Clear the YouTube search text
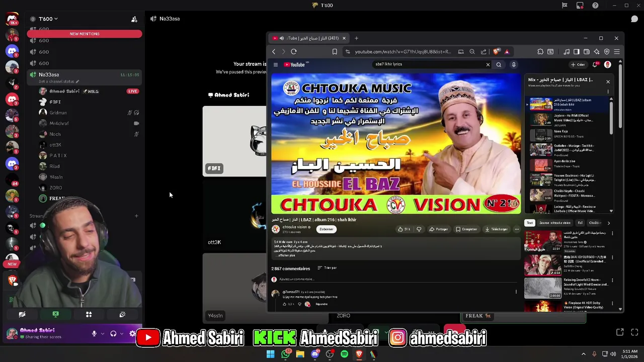The height and width of the screenshot is (362, 644). point(488,64)
